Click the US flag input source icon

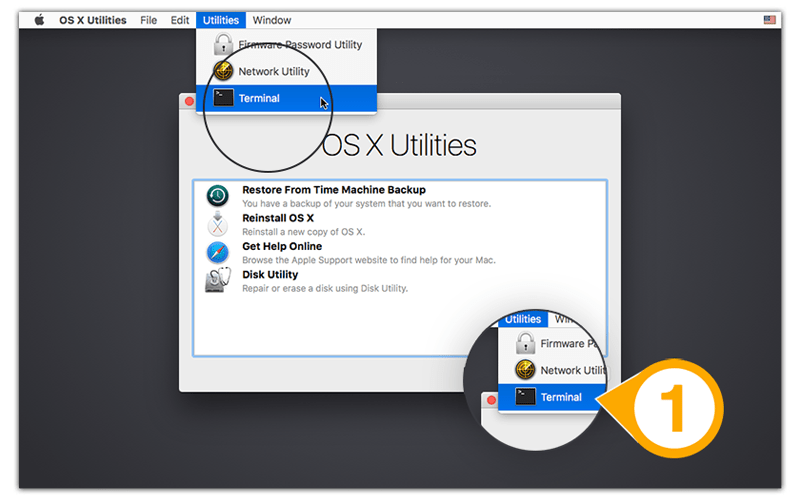click(x=769, y=20)
